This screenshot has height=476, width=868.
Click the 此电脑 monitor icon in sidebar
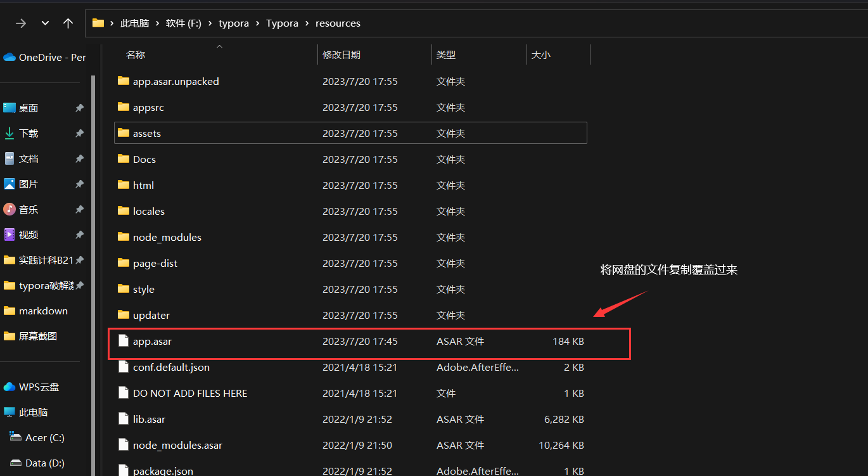pos(10,412)
